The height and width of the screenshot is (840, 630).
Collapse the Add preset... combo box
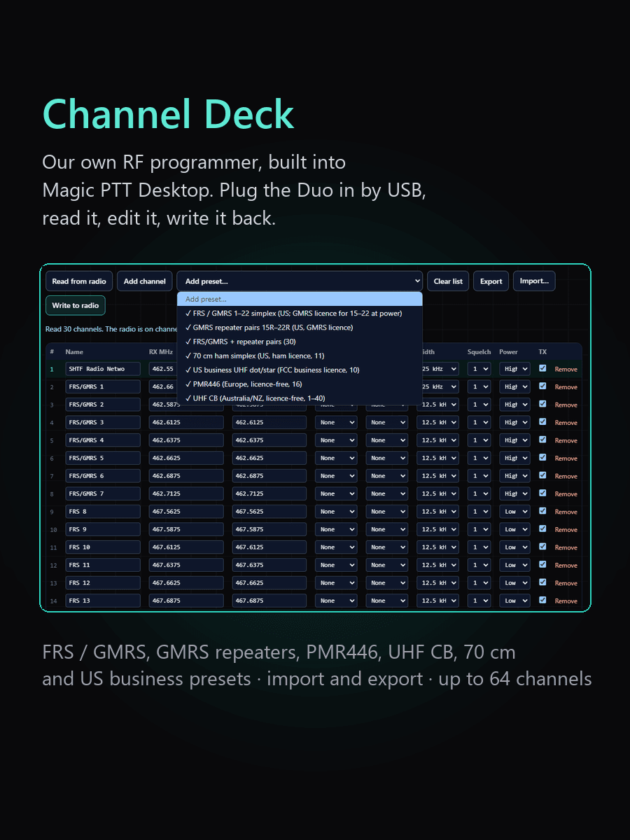tap(300, 281)
